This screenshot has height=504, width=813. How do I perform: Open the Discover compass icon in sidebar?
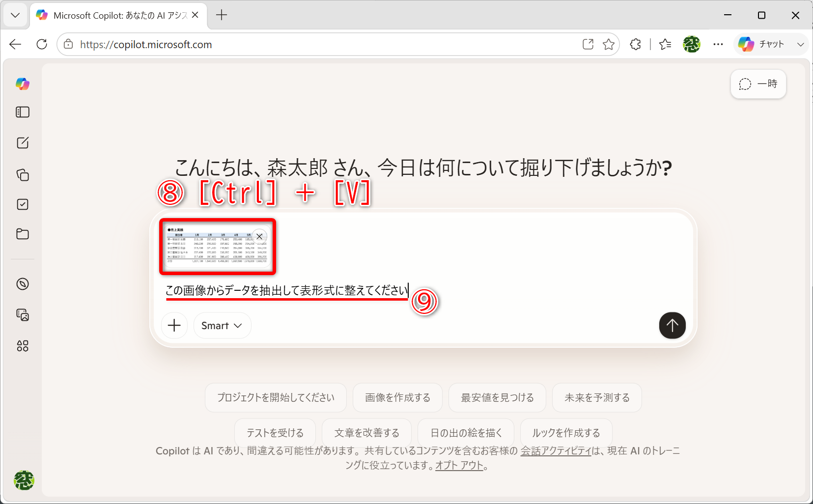(x=23, y=284)
